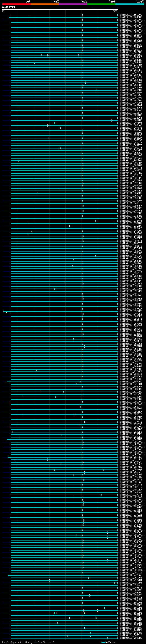
Task: Open the UniRef100_C6YXK8 hit
Action: click(x=131, y=151)
